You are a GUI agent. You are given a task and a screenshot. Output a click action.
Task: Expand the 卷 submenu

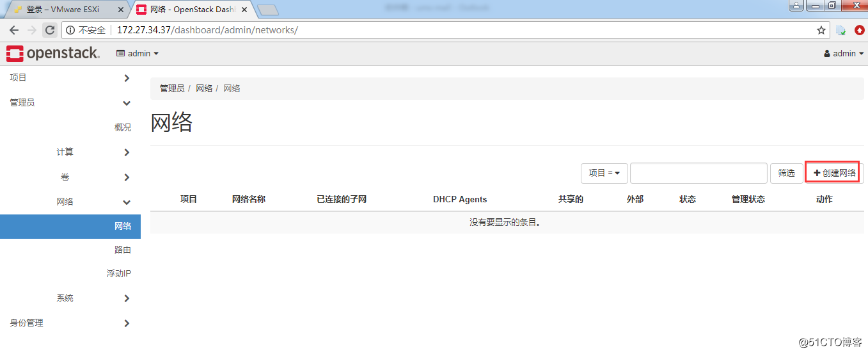[x=70, y=177]
